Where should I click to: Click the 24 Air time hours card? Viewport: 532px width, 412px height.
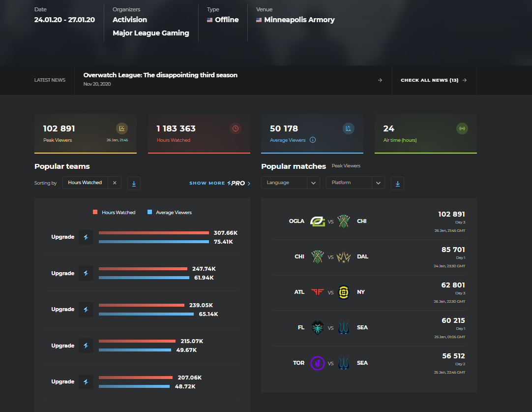[x=426, y=133]
